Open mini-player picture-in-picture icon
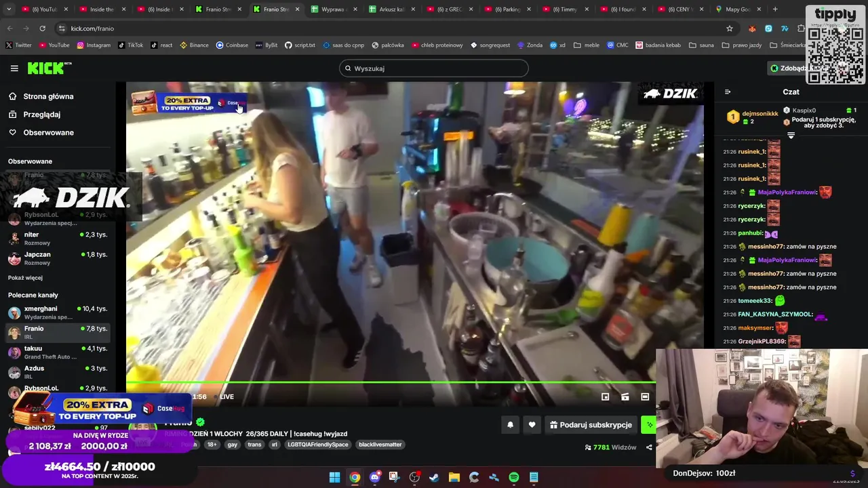This screenshot has width=868, height=488. pos(606,397)
